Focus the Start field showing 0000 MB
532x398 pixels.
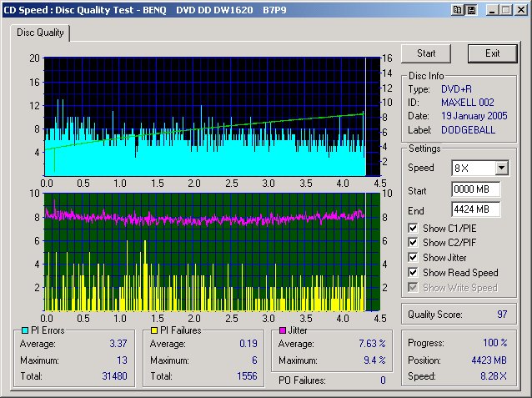click(x=475, y=189)
